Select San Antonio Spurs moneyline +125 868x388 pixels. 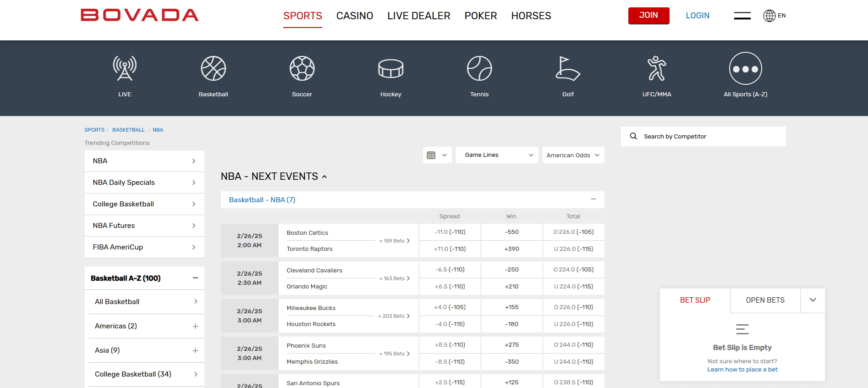click(x=512, y=382)
